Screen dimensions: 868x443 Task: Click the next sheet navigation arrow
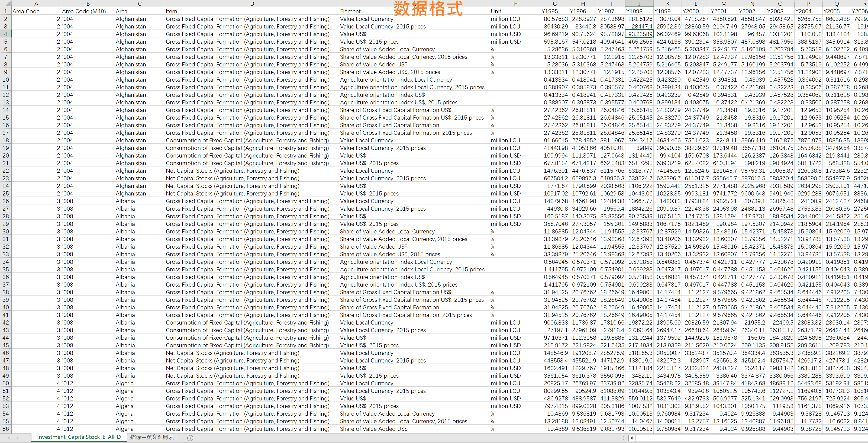(x=18, y=438)
